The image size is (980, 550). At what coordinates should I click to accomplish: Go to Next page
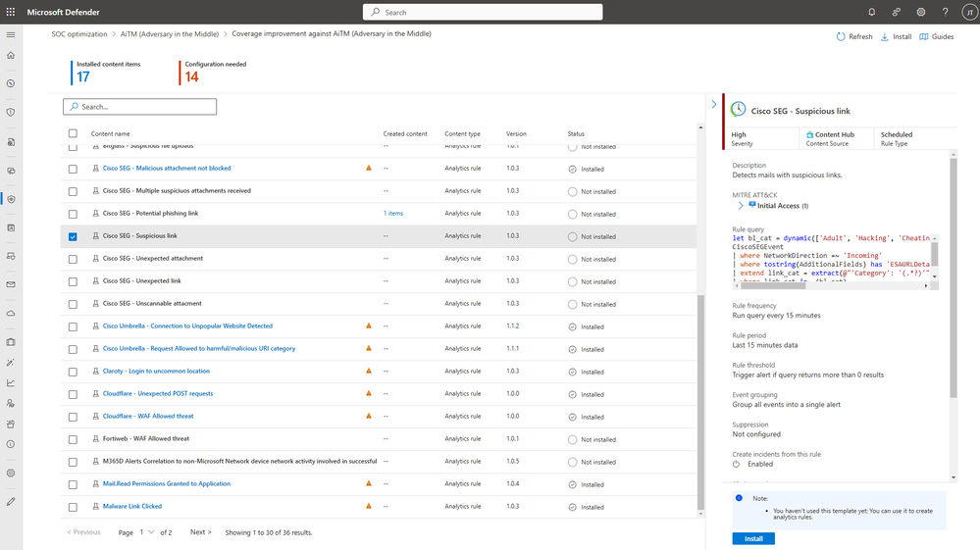point(201,532)
